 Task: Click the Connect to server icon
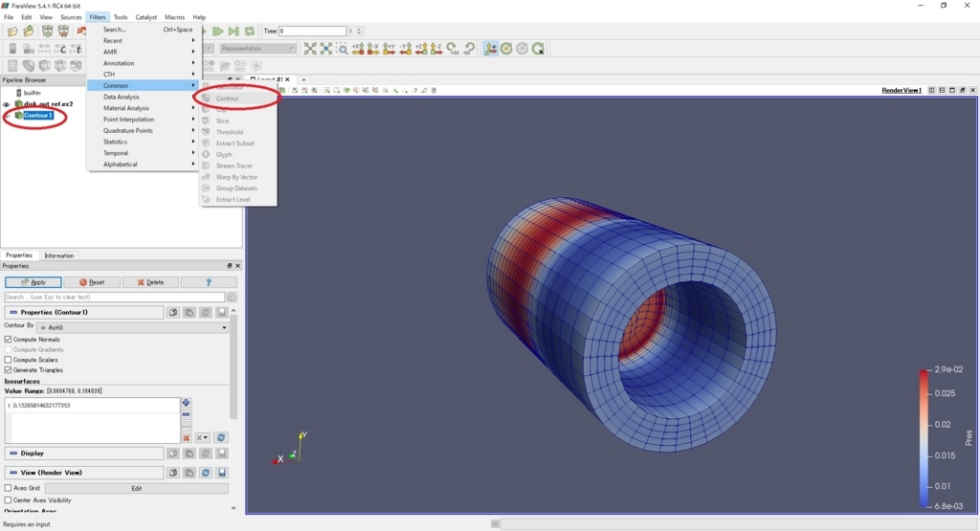pos(47,32)
